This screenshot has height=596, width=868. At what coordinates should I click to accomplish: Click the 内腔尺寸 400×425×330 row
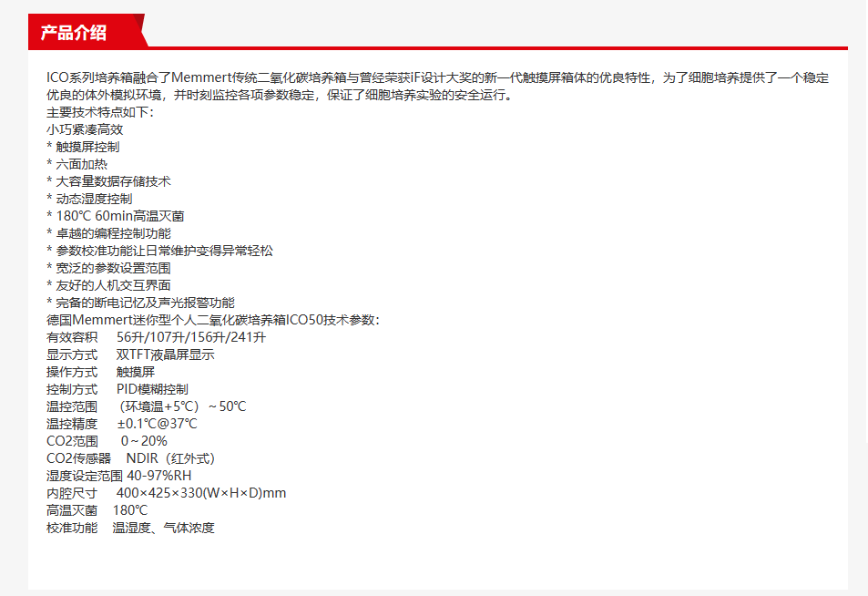[x=166, y=493]
